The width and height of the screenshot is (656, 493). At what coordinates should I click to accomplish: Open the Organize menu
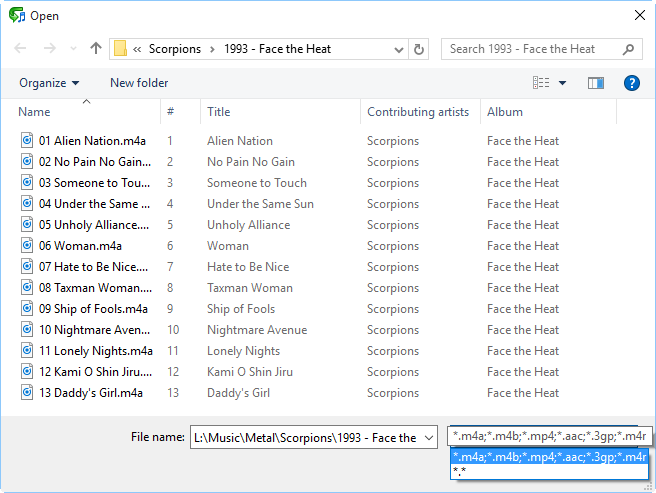49,83
